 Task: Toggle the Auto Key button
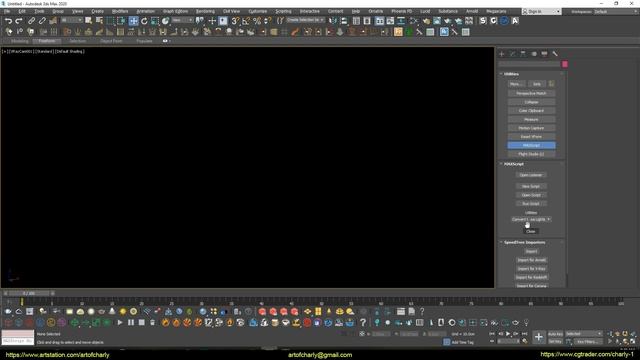pos(555,334)
